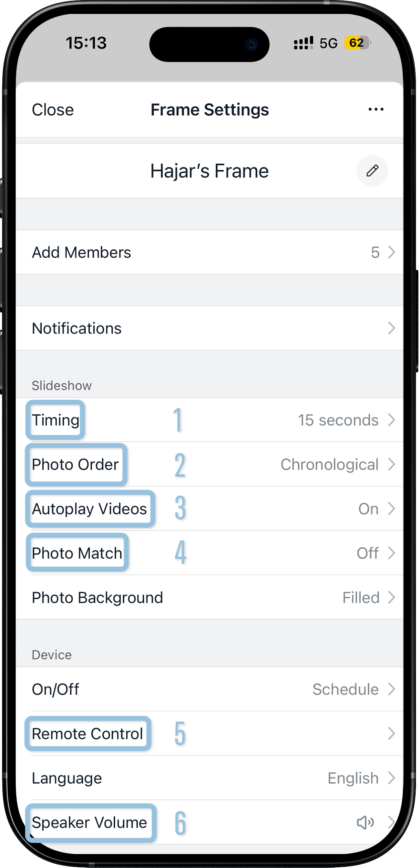This screenshot has height=868, width=419.
Task: Open Photo Order Chronological chevron
Action: (x=391, y=464)
